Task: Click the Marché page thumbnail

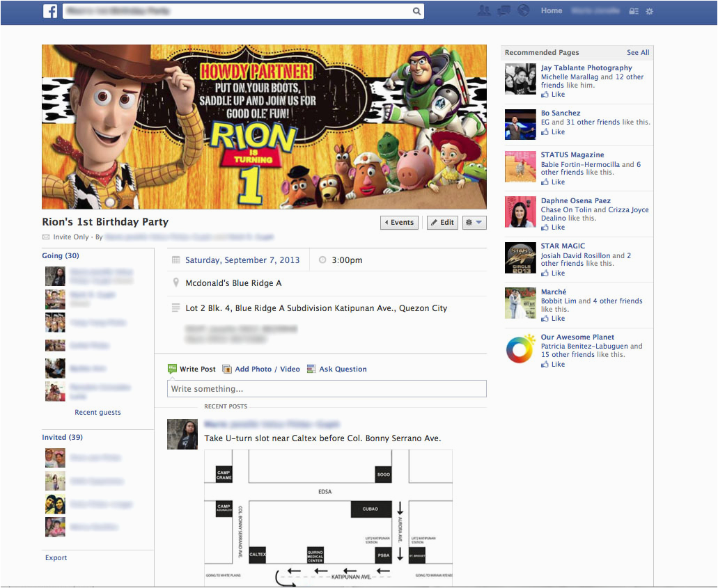Action: (520, 303)
